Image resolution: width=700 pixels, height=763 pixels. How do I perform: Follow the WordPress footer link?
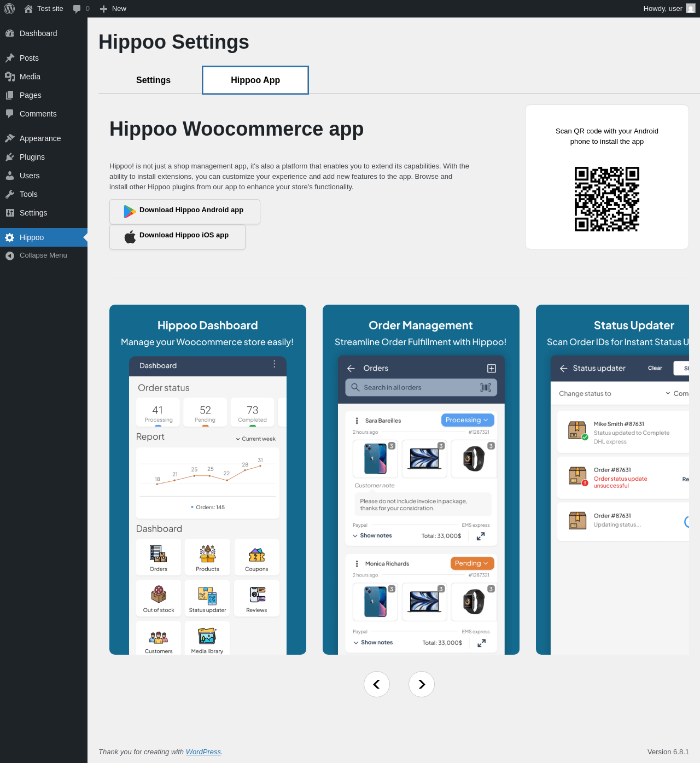[203, 752]
